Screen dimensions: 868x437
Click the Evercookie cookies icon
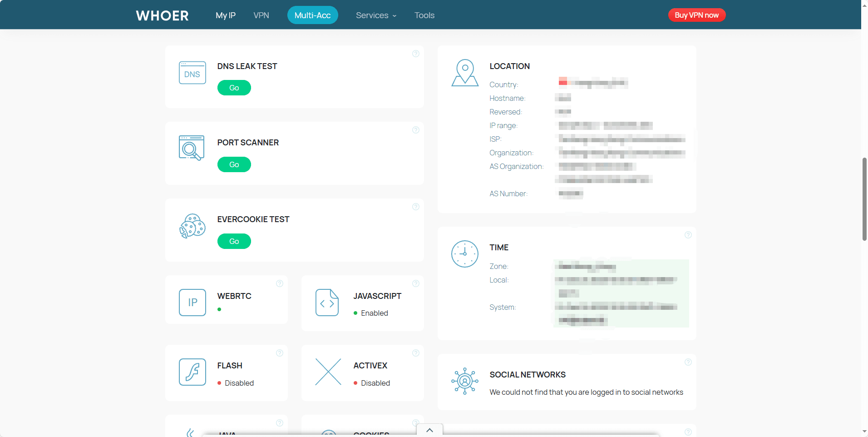point(192,226)
